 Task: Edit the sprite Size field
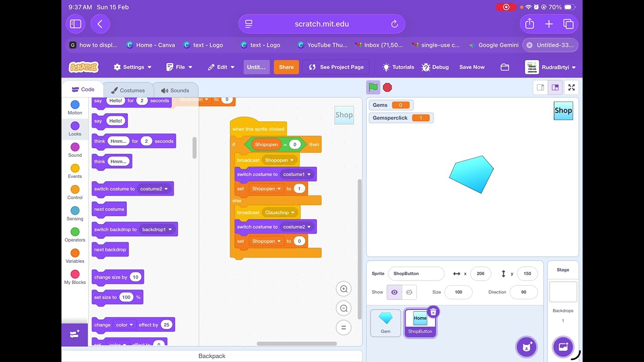[x=458, y=292]
